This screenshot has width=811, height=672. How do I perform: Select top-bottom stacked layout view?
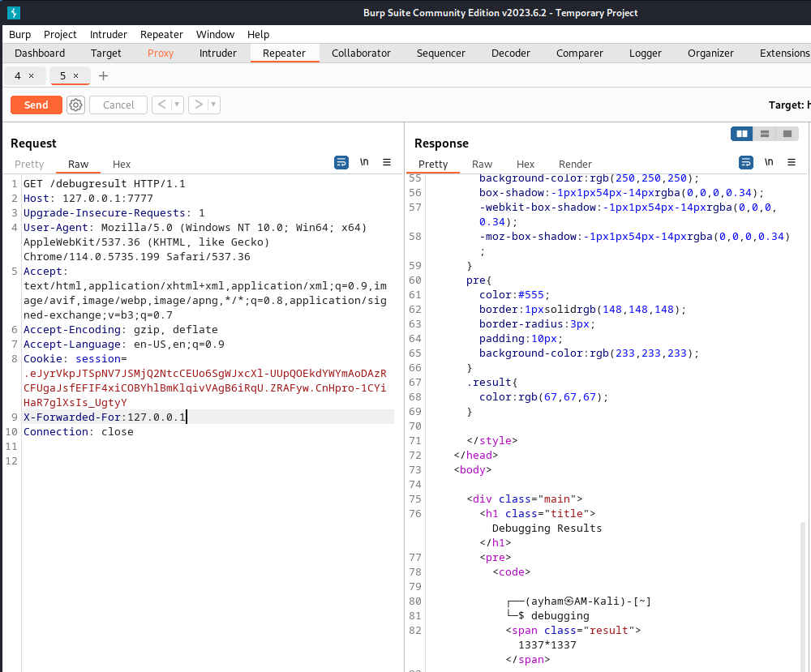click(765, 134)
